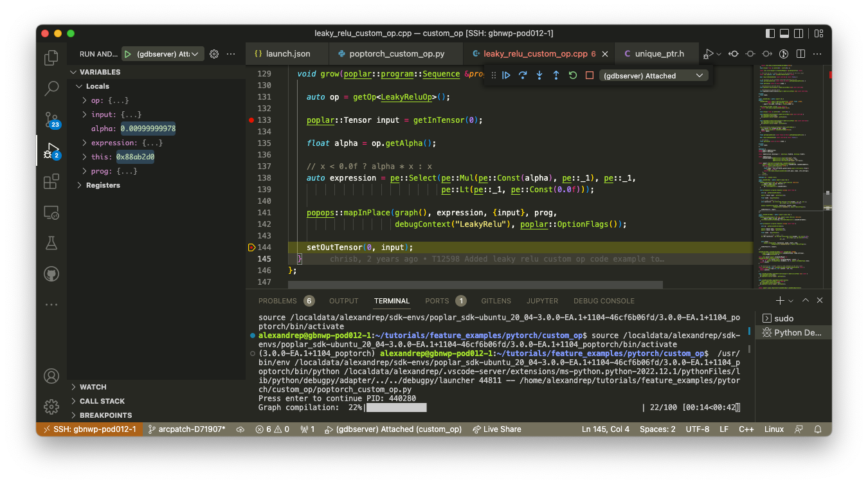868x484 pixels.
Task: Toggle breakpoint on line 133
Action: [x=251, y=120]
